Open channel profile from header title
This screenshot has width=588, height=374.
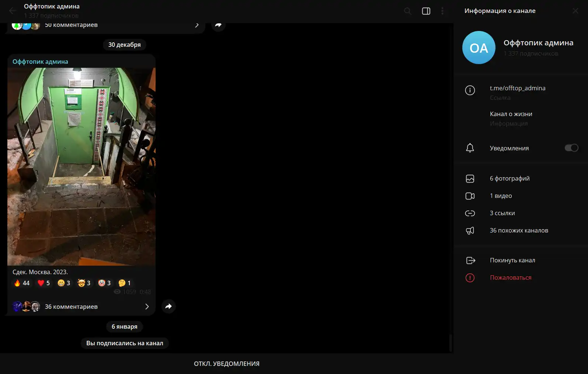(52, 6)
